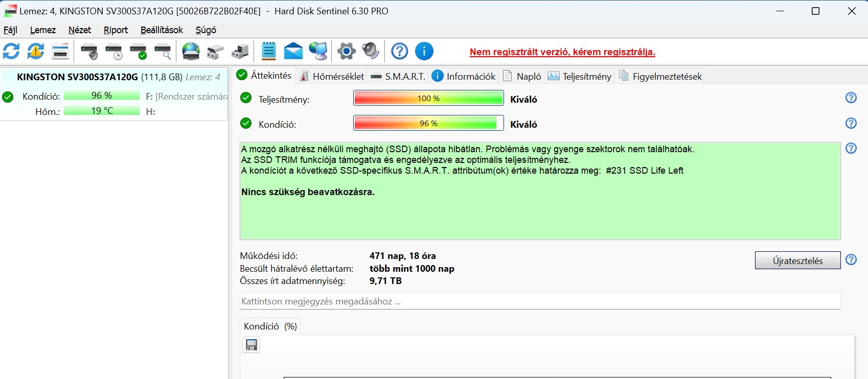The height and width of the screenshot is (379, 868).
Task: Click the single drive with connectors icon
Action: tap(215, 51)
